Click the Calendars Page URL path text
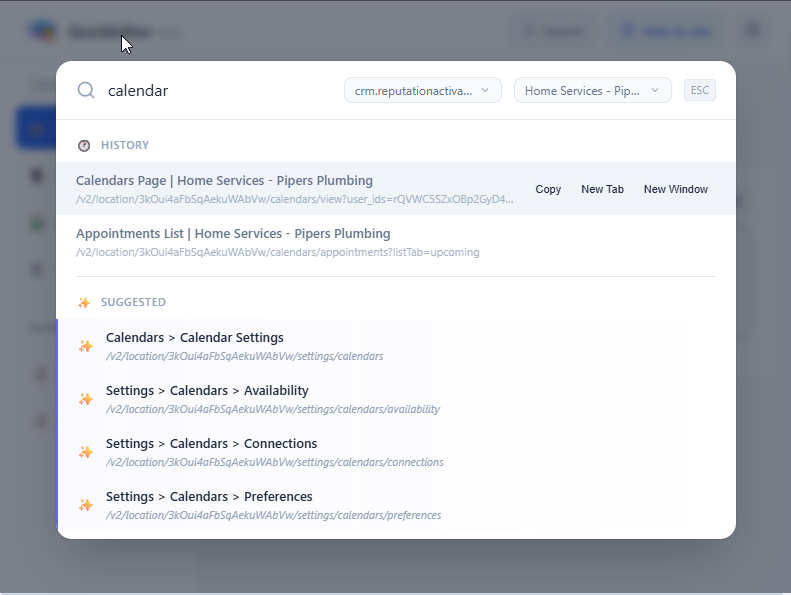The image size is (791, 595). [x=295, y=199]
